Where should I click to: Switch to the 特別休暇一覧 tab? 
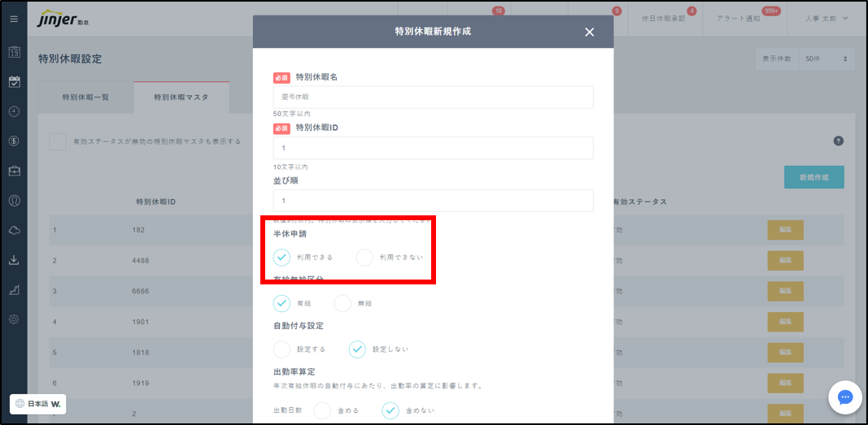85,98
